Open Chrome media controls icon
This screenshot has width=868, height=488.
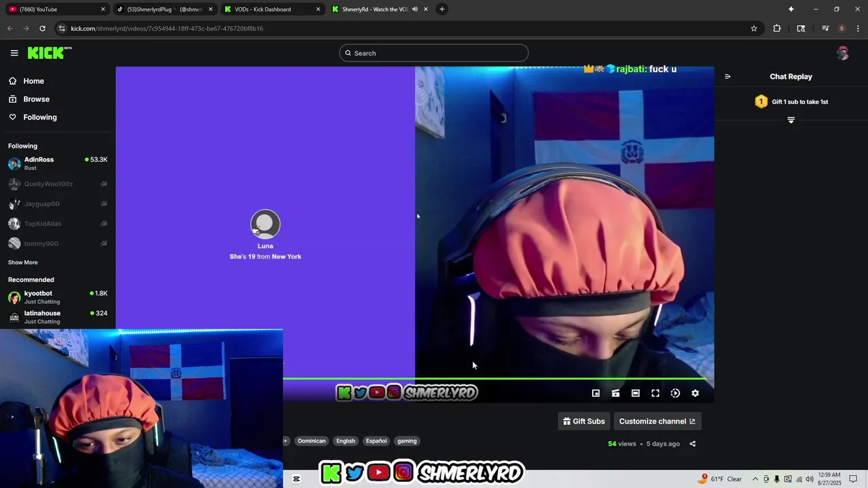[825, 28]
